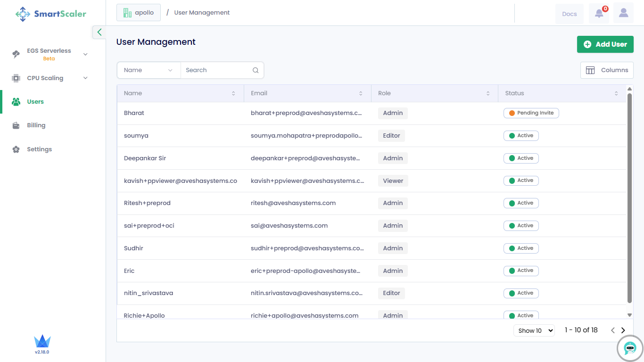
Task: Expand the EGS Serverless menu
Action: pyautogui.click(x=85, y=54)
